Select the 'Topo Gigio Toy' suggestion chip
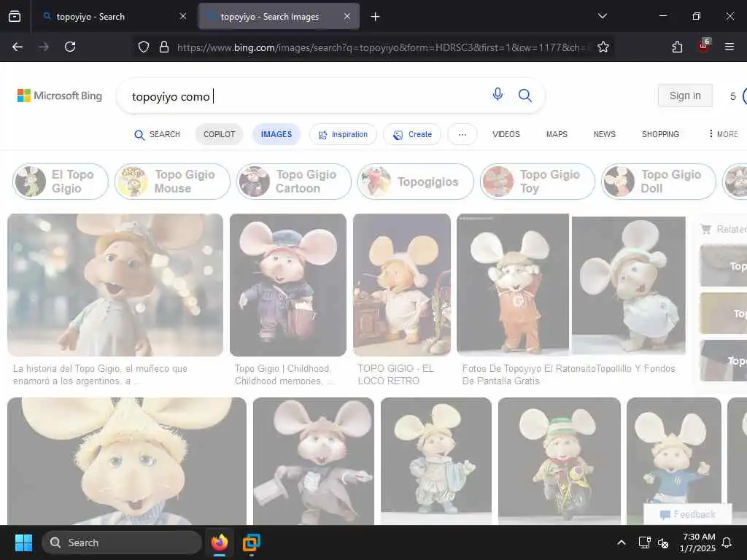The height and width of the screenshot is (560, 747). click(x=538, y=182)
